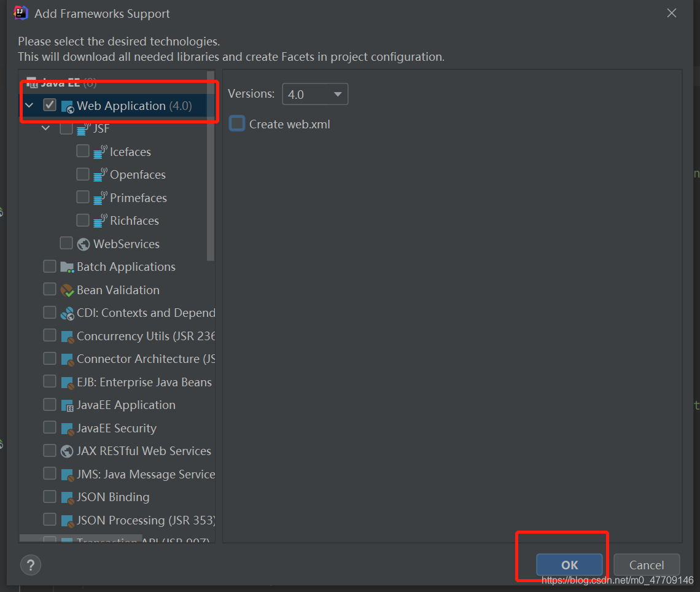Screen dimensions: 700x592
Task: Click the Openfaces library icon
Action: pos(100,174)
